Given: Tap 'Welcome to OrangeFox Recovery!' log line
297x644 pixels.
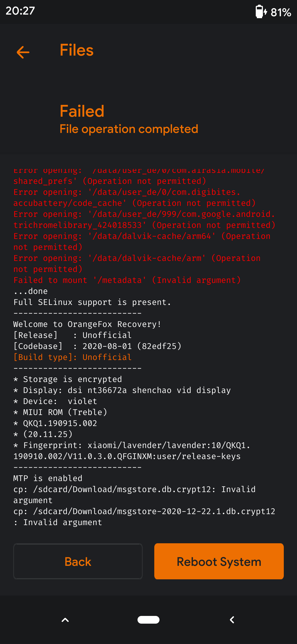Looking at the screenshot, I should [87, 324].
